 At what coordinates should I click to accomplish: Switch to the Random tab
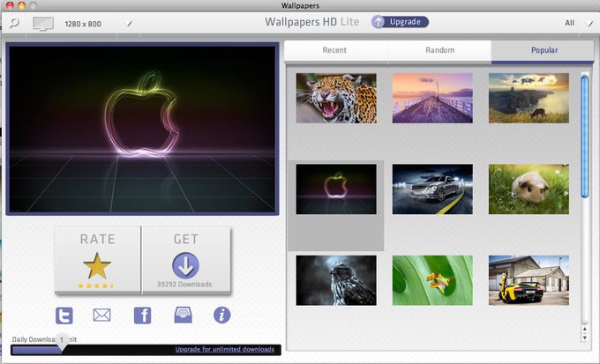click(x=439, y=51)
